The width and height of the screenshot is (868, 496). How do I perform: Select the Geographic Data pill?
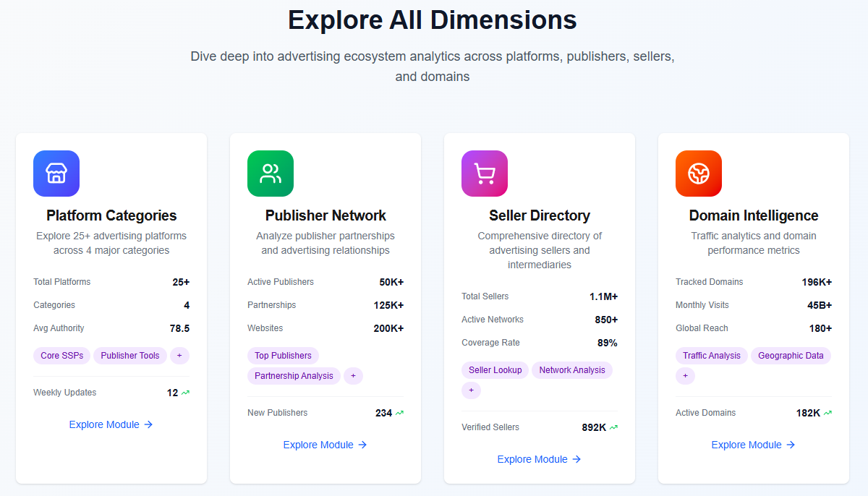[x=791, y=355]
